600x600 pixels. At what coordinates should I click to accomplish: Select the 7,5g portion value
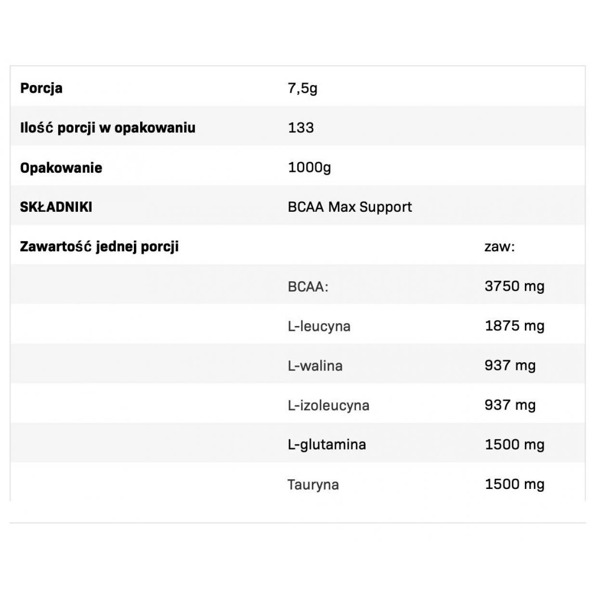pos(302,88)
